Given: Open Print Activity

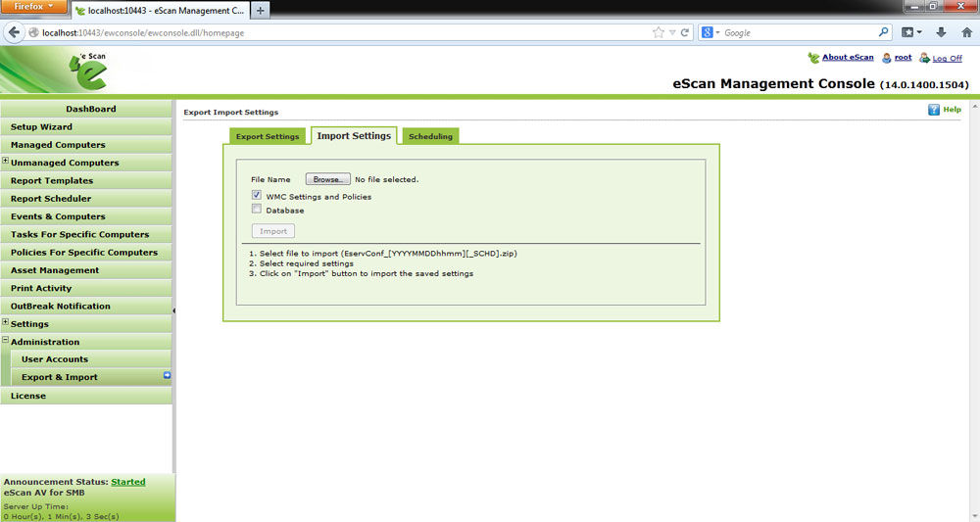Looking at the screenshot, I should coord(86,289).
